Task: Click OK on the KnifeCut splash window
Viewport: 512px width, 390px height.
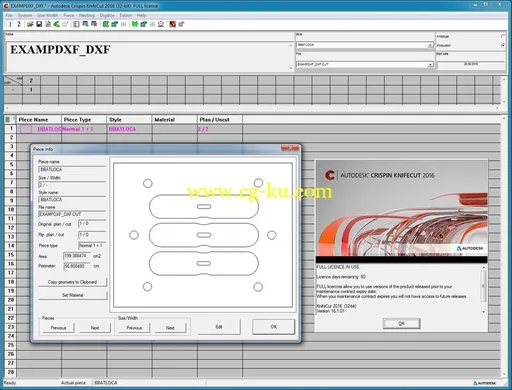Action: coord(401,323)
